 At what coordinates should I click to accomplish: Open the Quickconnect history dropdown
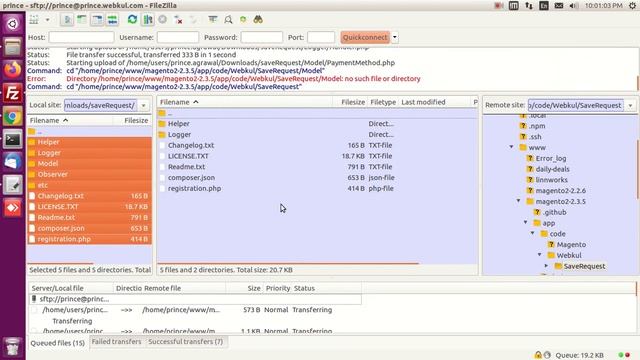(x=395, y=37)
